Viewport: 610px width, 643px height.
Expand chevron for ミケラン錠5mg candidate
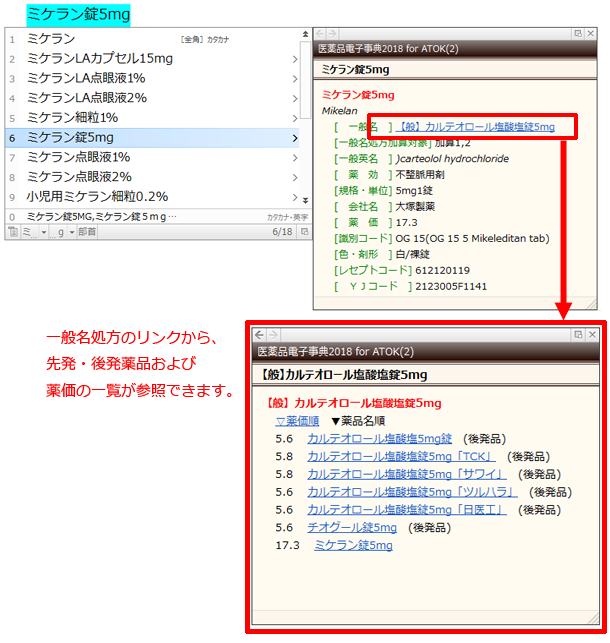[295, 138]
